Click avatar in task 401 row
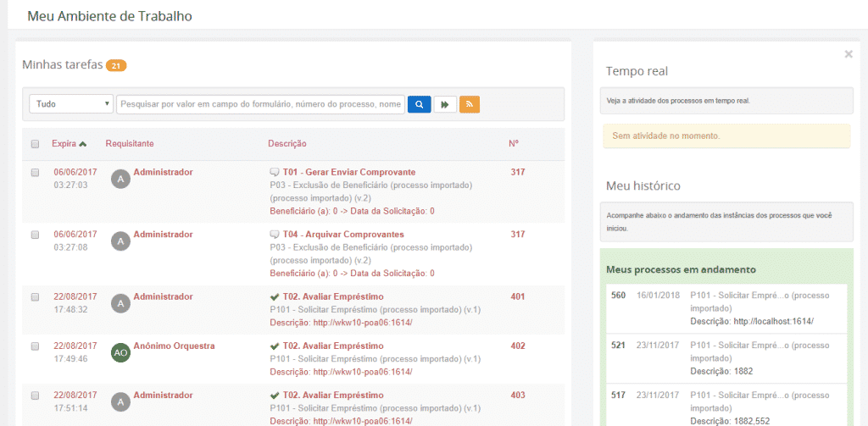The image size is (868, 426). pyautogui.click(x=120, y=303)
